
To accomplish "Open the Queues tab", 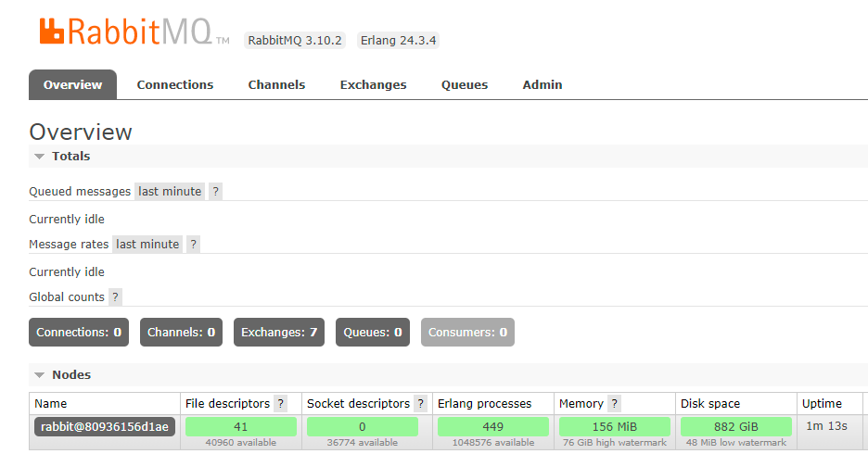I will click(465, 84).
